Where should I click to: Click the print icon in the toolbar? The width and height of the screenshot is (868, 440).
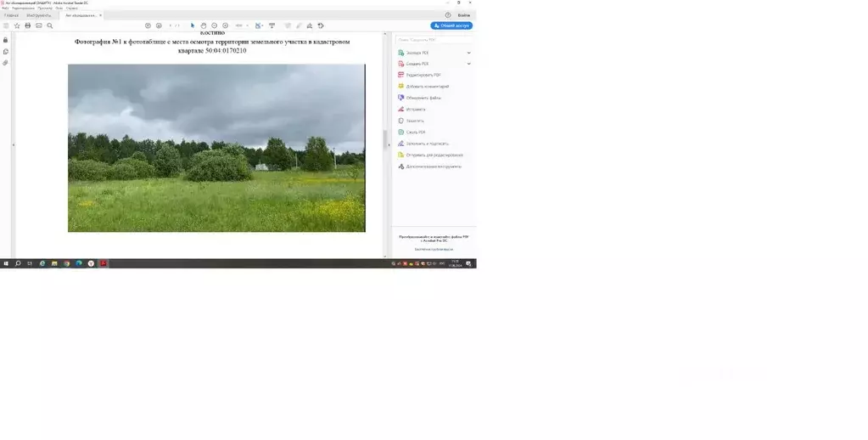pyautogui.click(x=28, y=25)
